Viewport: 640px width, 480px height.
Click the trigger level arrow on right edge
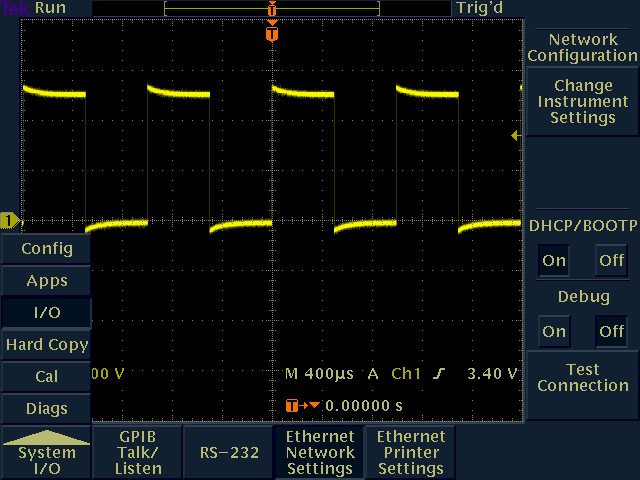[x=516, y=135]
